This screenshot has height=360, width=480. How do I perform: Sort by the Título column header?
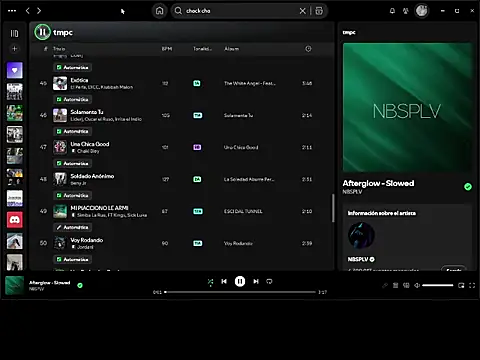[59, 49]
